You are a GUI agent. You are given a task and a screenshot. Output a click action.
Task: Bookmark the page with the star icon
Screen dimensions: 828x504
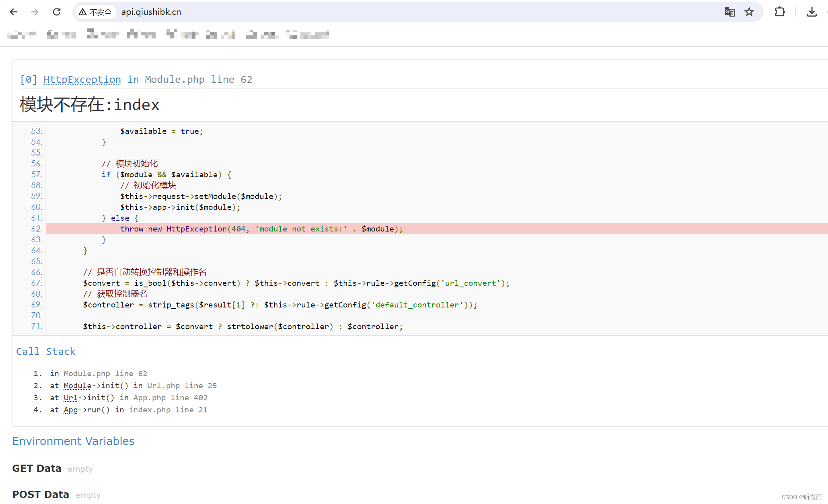pyautogui.click(x=749, y=12)
